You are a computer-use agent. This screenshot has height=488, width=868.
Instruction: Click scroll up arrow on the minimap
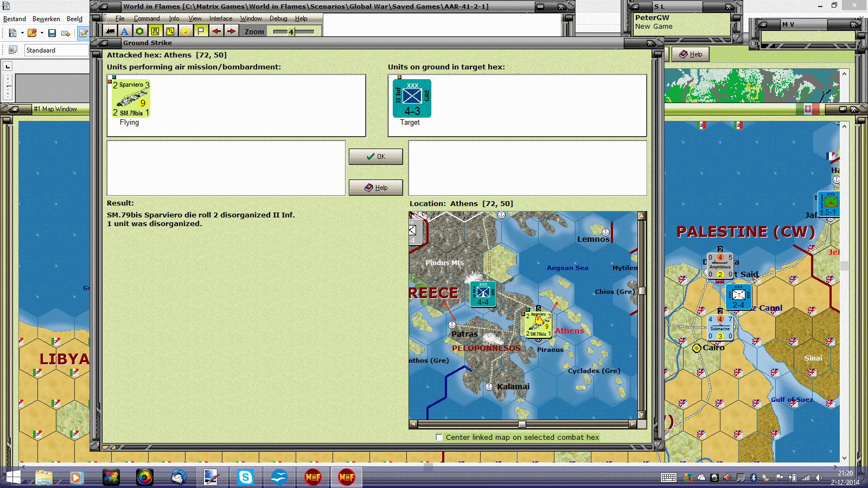[x=642, y=216]
